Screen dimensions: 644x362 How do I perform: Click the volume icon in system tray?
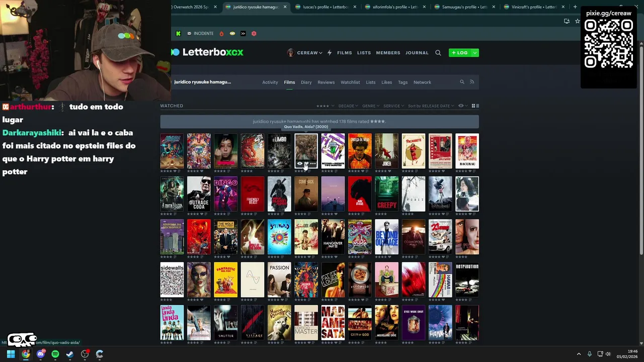tap(608, 354)
